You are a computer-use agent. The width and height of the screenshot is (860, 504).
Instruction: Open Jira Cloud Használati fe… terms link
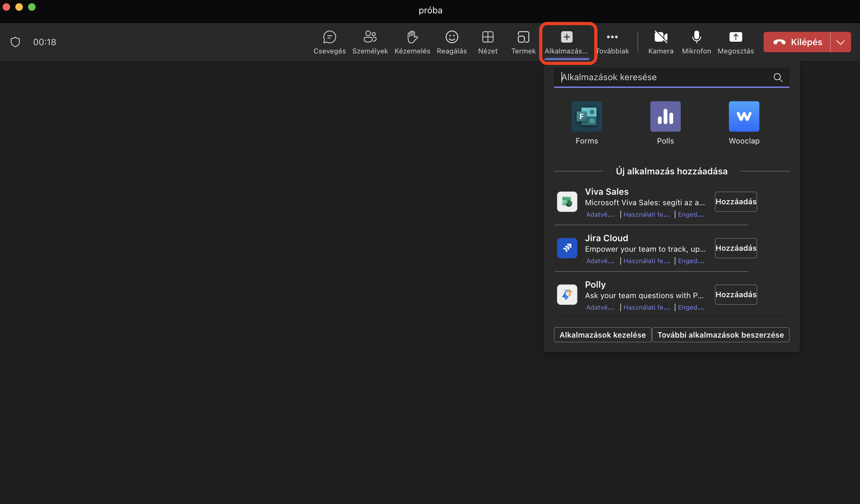pos(646,261)
